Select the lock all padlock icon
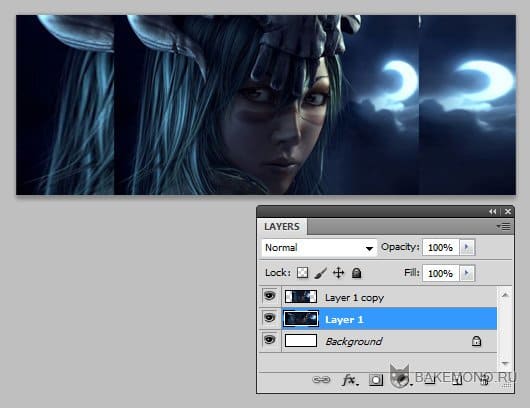530x408 pixels. (356, 272)
